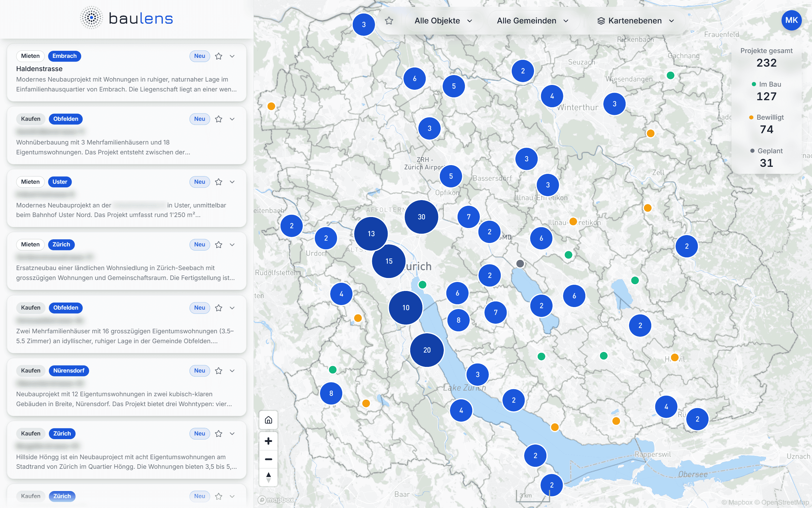Open the map cluster showing 10 projects
The height and width of the screenshot is (508, 812).
406,308
